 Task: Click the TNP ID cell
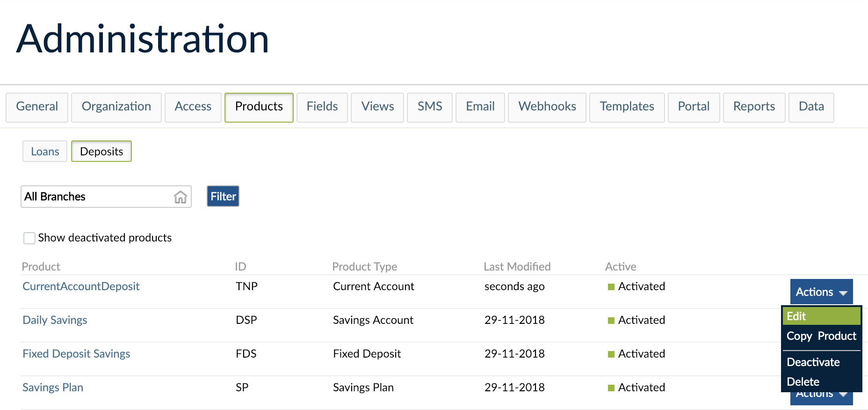click(247, 286)
